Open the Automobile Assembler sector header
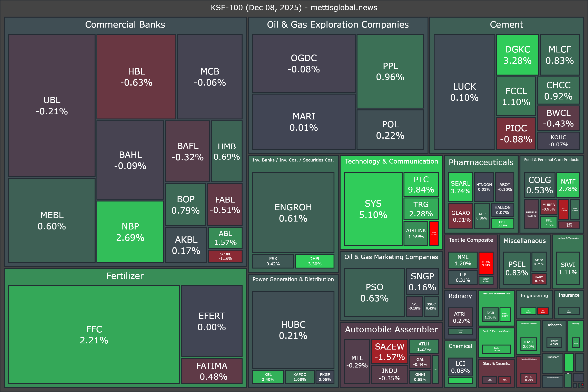588x392 pixels. (391, 329)
